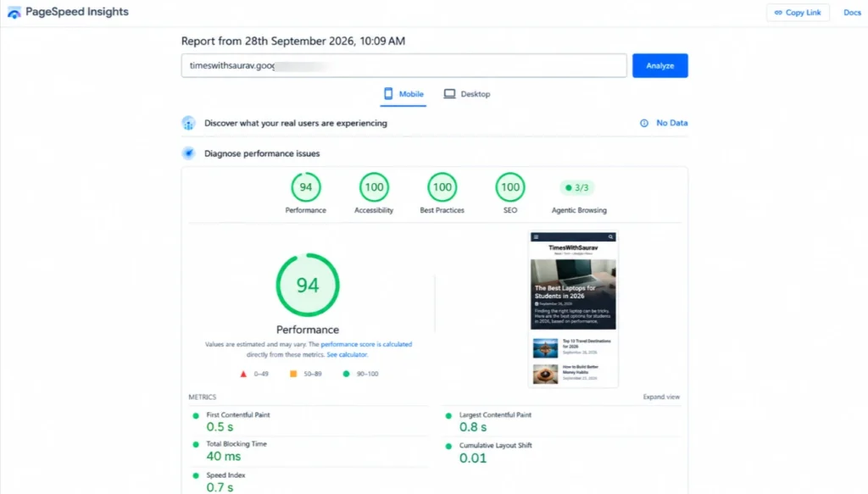Screen dimensions: 868x494
Task: Click the URL input field
Action: pyautogui.click(x=404, y=65)
